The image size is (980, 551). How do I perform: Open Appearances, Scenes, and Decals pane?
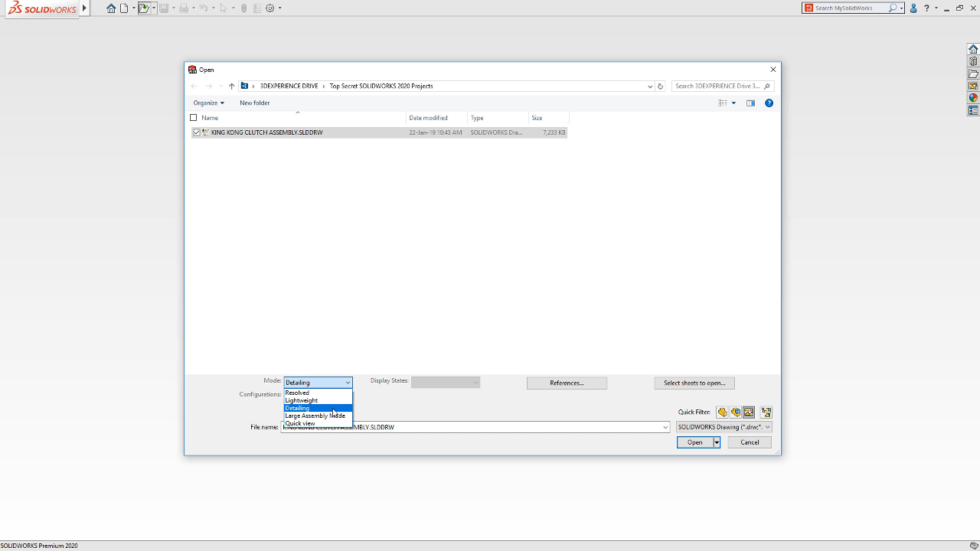[972, 97]
